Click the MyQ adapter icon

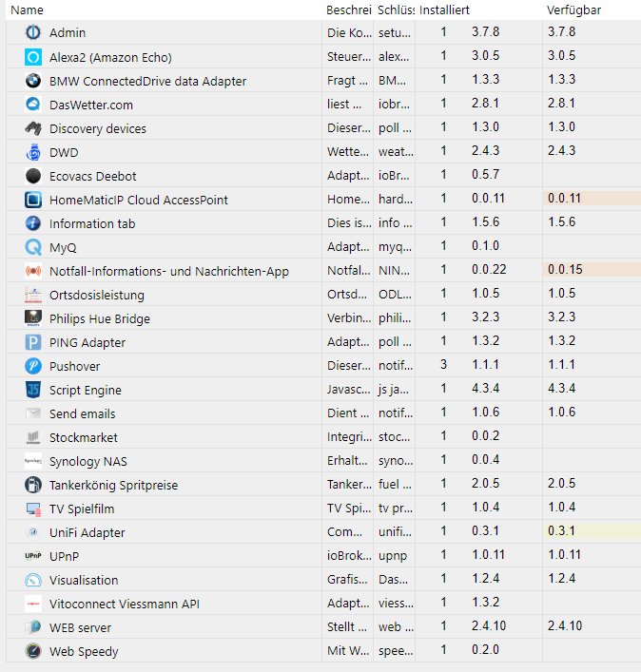tap(33, 247)
